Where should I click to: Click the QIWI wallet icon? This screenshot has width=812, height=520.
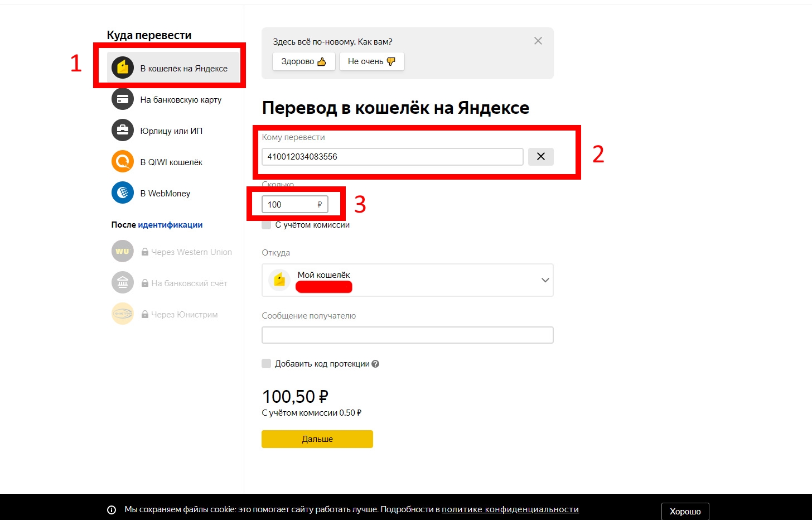point(123,162)
